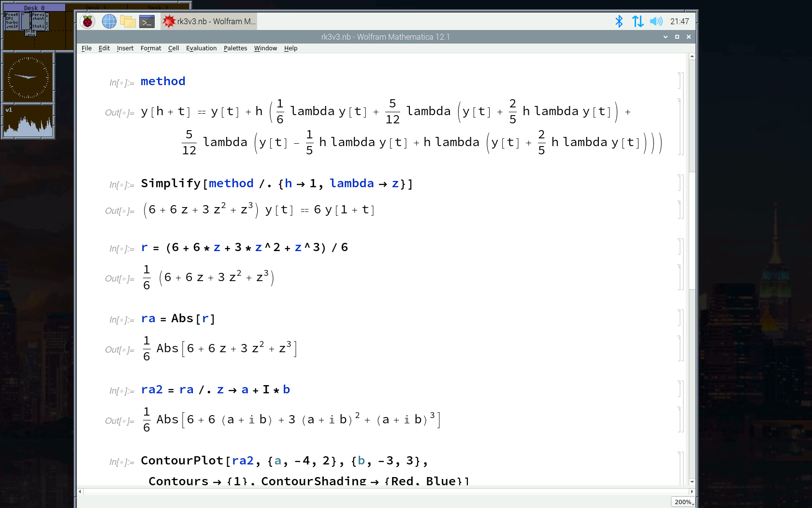Launch the terminal from the taskbar

pos(147,21)
